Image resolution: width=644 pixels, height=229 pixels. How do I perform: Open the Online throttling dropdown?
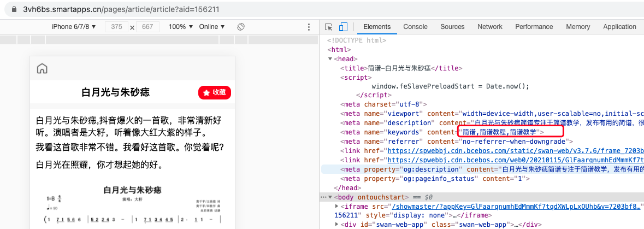point(212,27)
